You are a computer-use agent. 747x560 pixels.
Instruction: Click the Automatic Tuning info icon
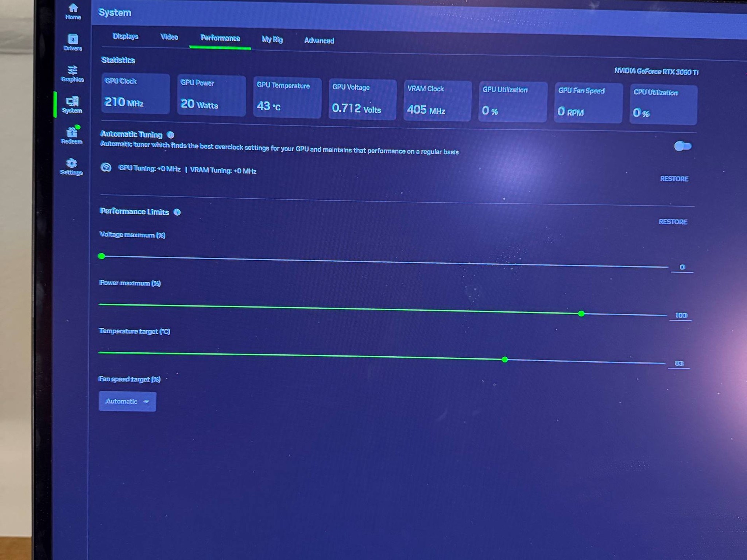tap(170, 135)
